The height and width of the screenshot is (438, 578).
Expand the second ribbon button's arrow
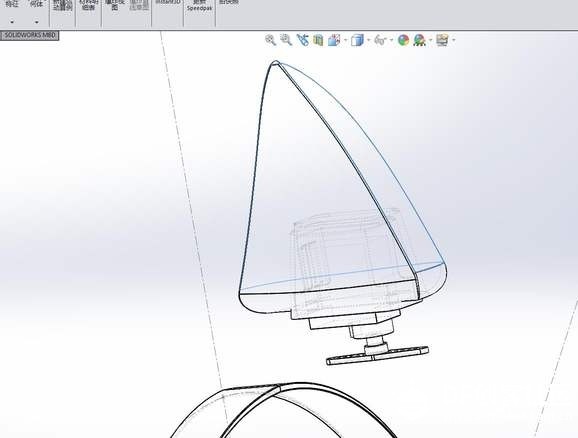(x=36, y=22)
